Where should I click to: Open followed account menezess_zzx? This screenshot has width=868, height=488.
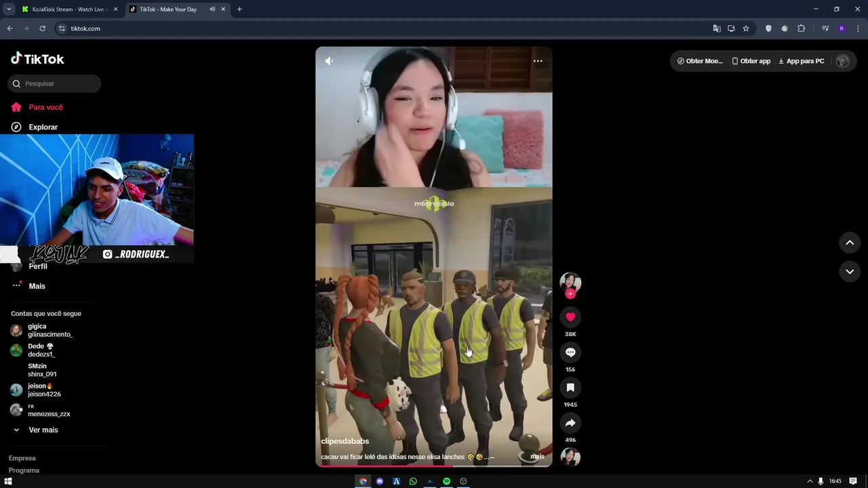(x=49, y=413)
